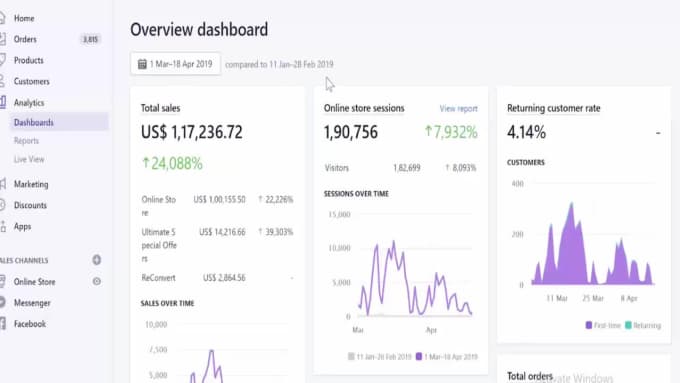Click ReConvert sales US$ 2,864.56
Viewport: 680px width, 383px height.
[224, 278]
